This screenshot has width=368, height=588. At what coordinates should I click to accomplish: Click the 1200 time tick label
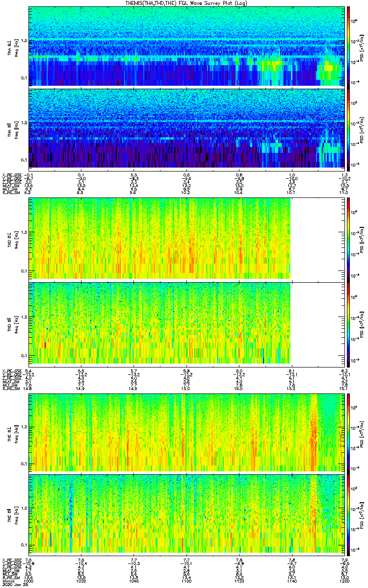(x=343, y=581)
